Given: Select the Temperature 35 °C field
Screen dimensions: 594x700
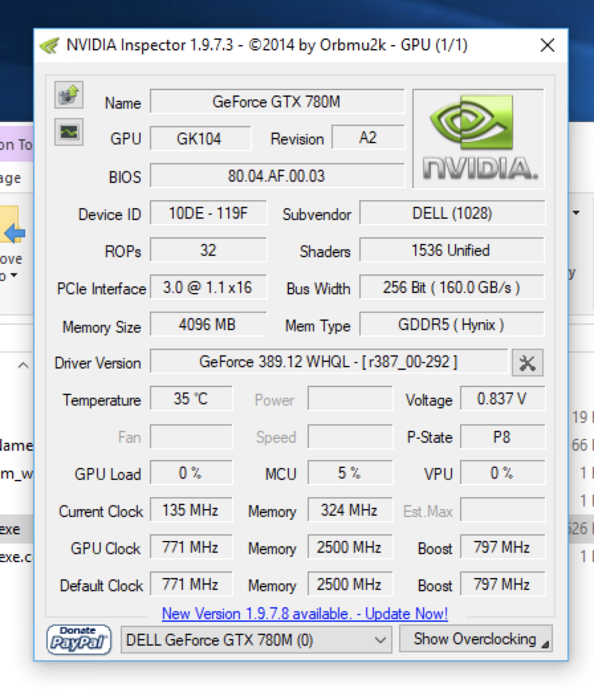Looking at the screenshot, I should coord(191,398).
